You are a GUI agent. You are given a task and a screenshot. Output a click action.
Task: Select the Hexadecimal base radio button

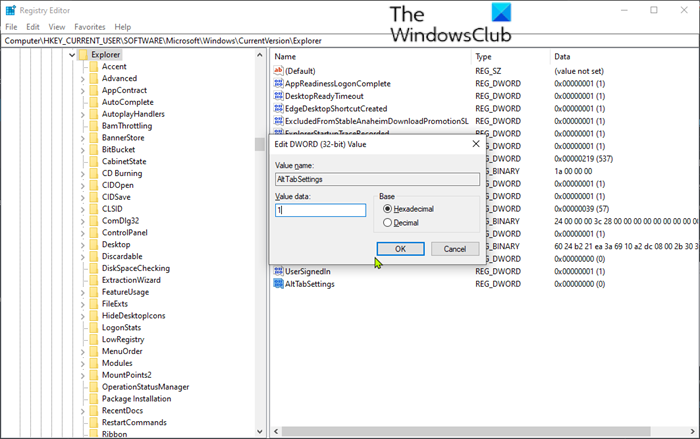pos(388,209)
